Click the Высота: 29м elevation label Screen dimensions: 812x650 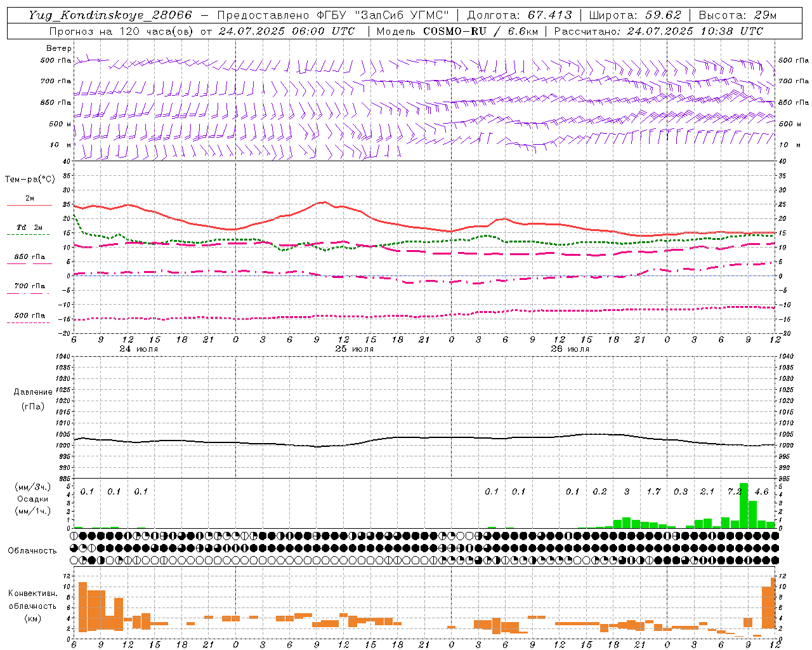pos(737,15)
